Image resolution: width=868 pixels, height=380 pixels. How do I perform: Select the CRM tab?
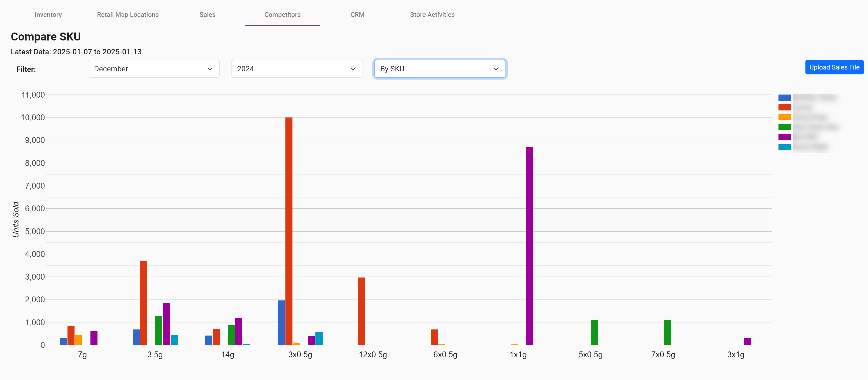[357, 15]
